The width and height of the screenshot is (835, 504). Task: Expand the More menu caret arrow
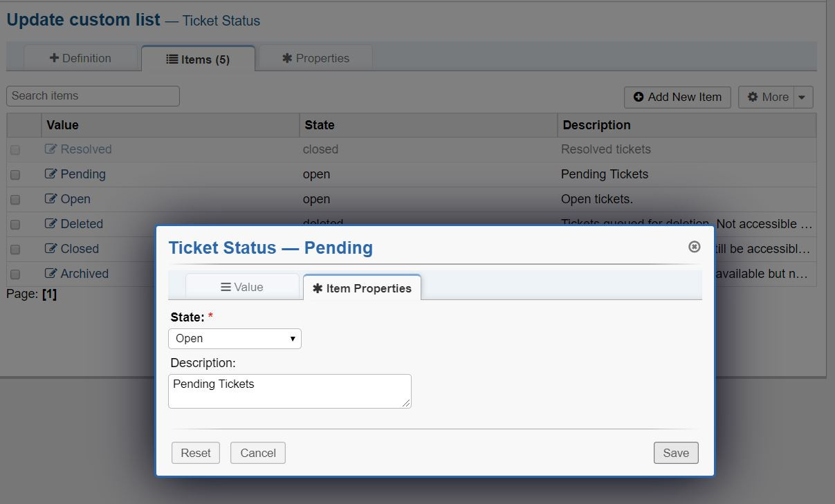point(802,97)
